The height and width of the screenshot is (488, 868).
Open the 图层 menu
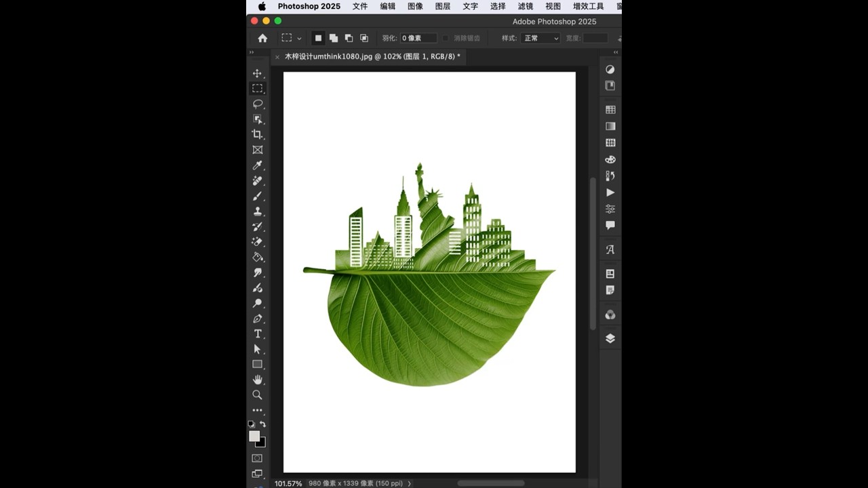[x=443, y=6]
